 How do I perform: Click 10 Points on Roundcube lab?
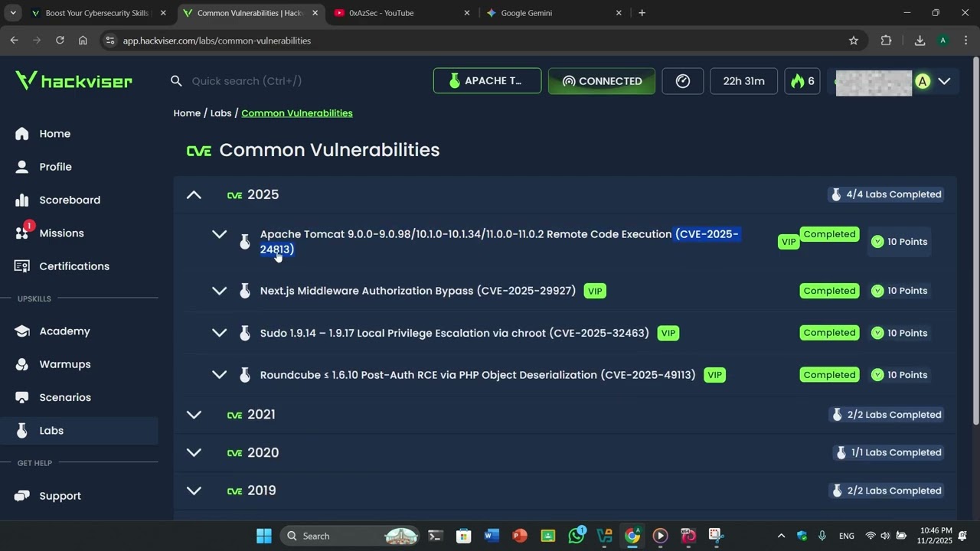point(900,375)
